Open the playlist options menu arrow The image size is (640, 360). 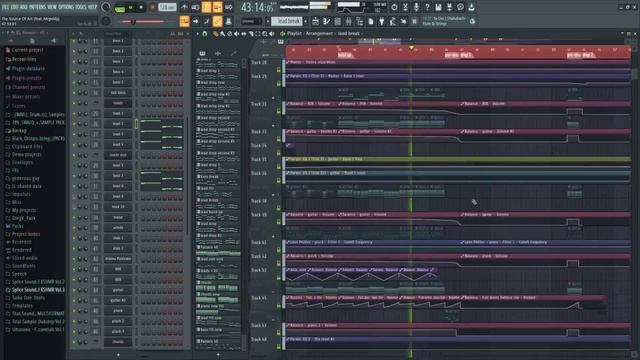click(x=198, y=33)
